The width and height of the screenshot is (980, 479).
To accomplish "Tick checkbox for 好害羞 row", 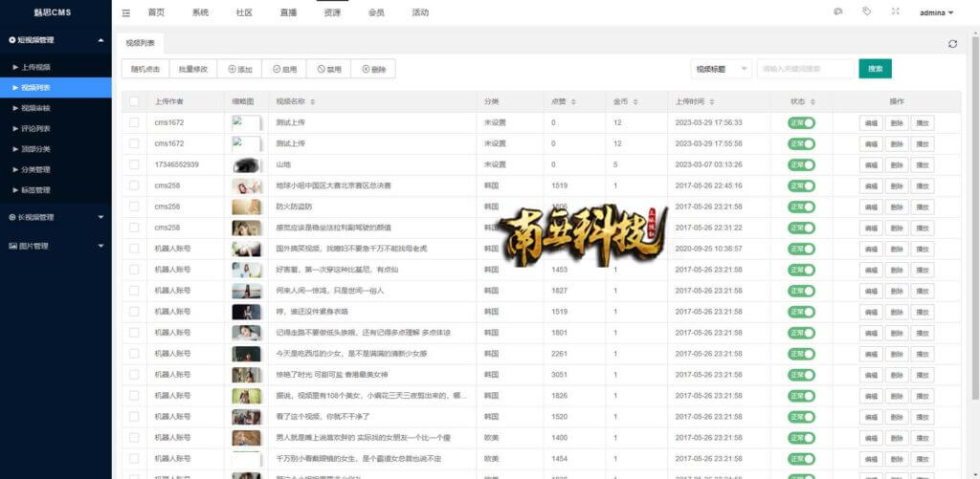I will pyautogui.click(x=134, y=270).
